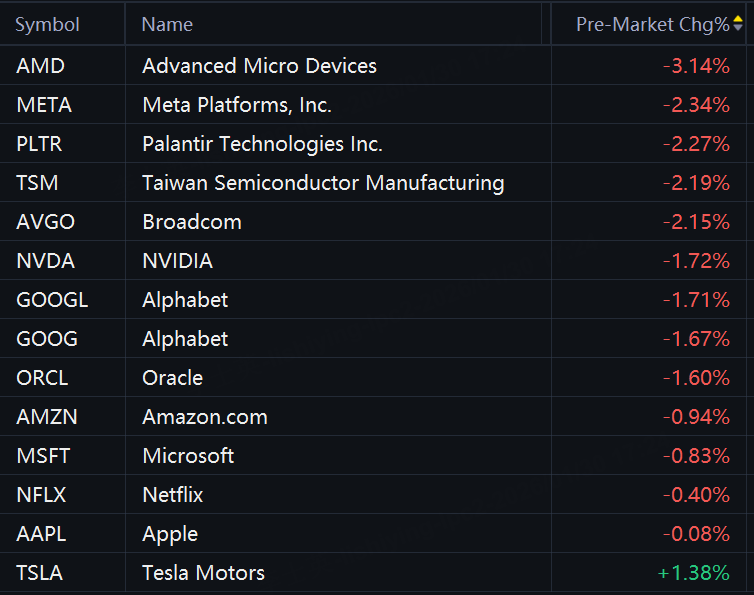Click Tesla's +1.38% pre-market change
The height and width of the screenshot is (595, 754).
pyautogui.click(x=693, y=573)
